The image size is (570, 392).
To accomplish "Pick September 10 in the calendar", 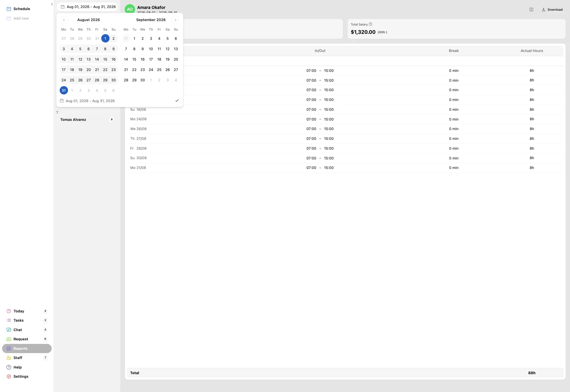I will coord(151,49).
